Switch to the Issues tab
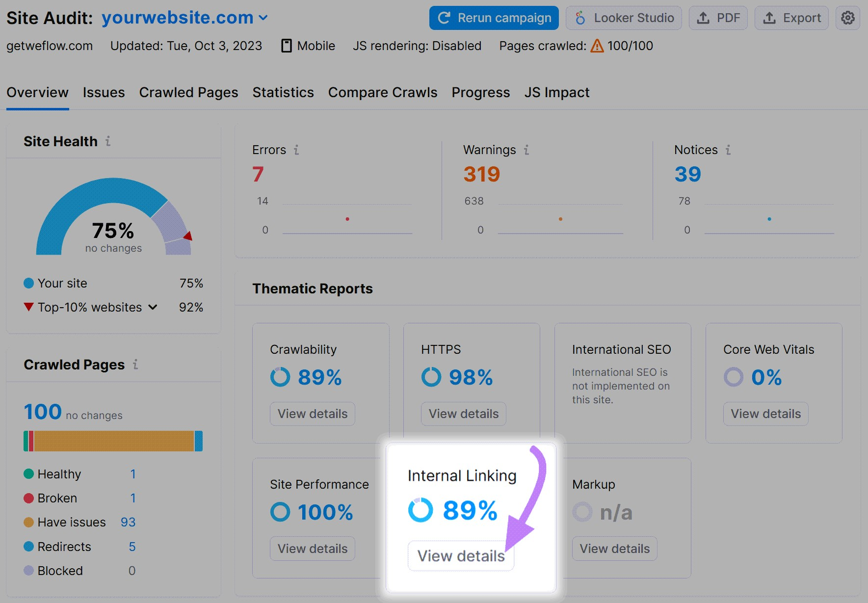 pyautogui.click(x=103, y=92)
